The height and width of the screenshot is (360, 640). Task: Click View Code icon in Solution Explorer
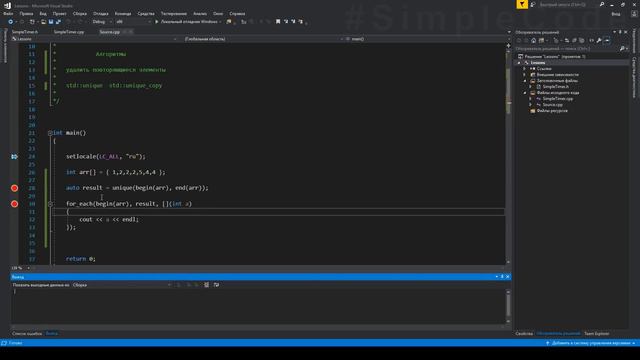(x=591, y=40)
